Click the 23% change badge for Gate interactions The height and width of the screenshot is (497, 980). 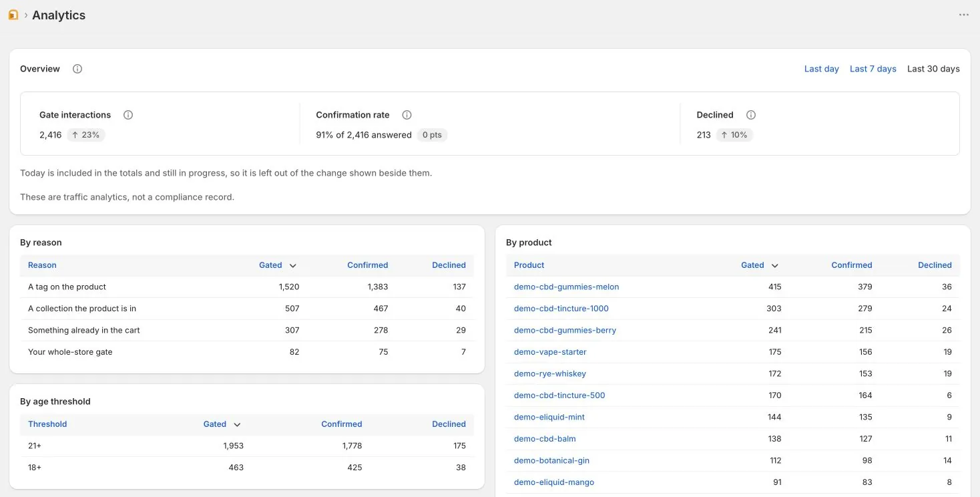[x=86, y=135]
